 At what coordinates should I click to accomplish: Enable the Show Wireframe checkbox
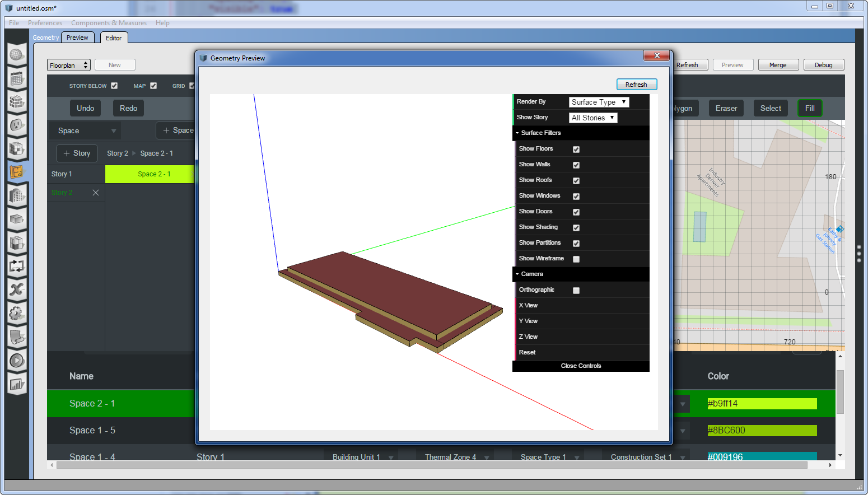576,259
